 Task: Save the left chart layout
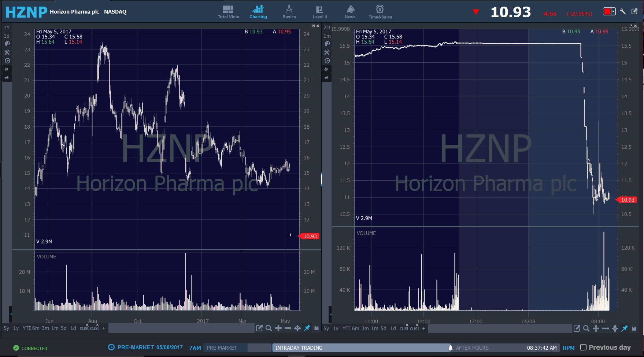click(317, 328)
